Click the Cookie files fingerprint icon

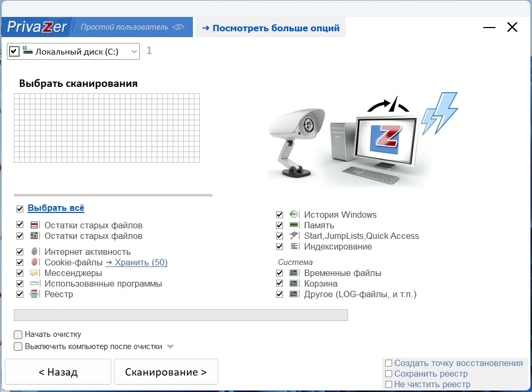coord(34,262)
